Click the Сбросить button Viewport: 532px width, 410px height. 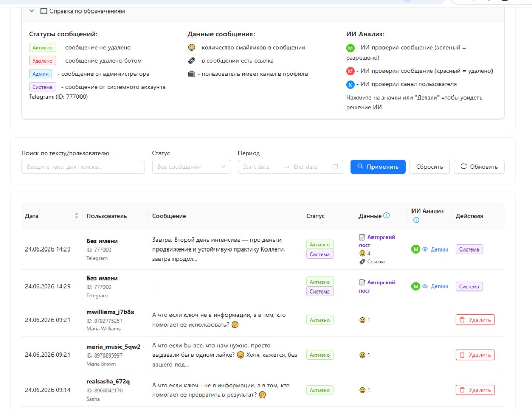click(x=429, y=167)
